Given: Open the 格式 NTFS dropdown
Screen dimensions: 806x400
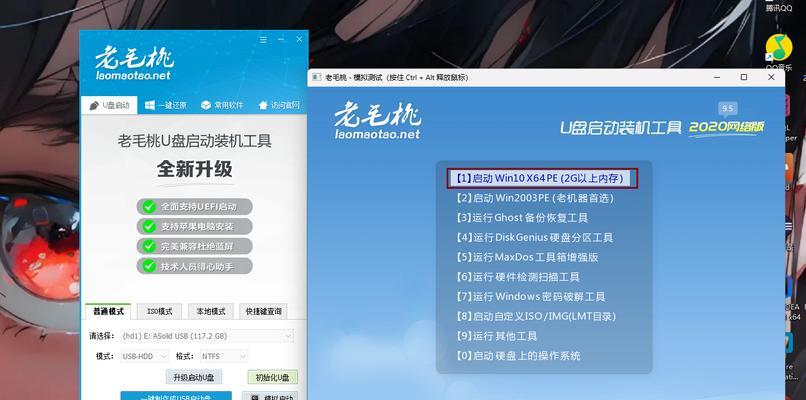Looking at the screenshot, I should tap(224, 356).
